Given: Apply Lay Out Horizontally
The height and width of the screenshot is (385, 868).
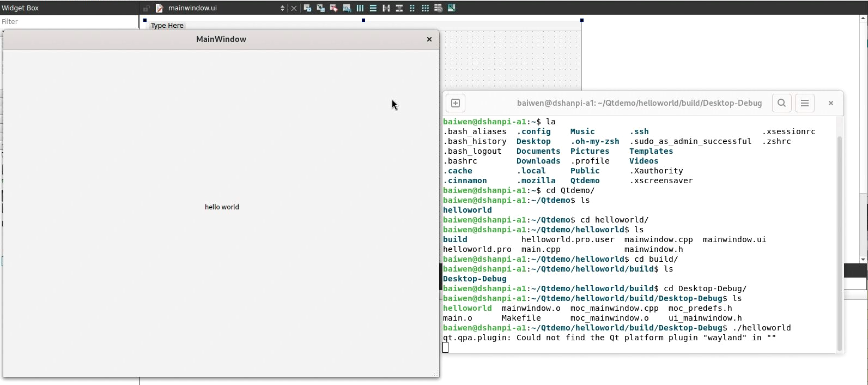Looking at the screenshot, I should (x=360, y=8).
